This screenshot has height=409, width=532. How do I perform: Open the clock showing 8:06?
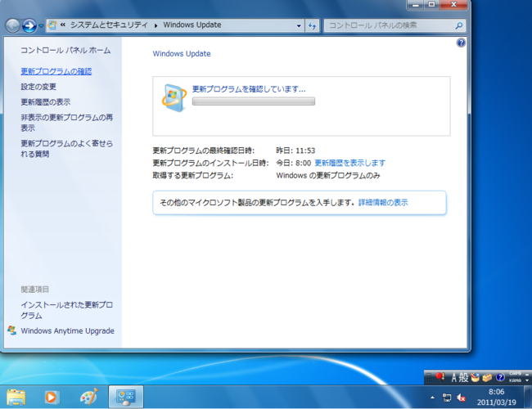[x=496, y=397]
